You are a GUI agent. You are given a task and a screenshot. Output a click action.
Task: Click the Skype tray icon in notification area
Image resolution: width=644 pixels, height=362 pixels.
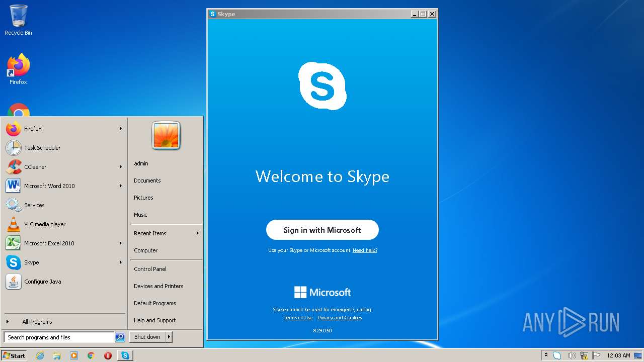[x=557, y=355]
